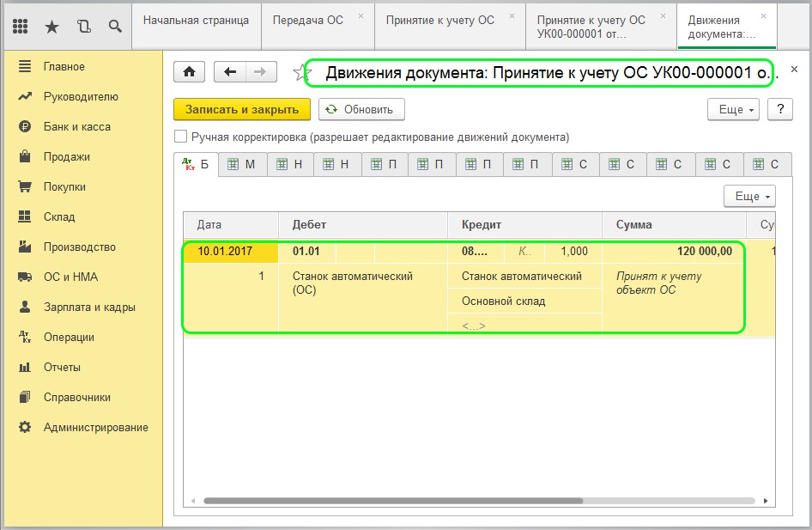Open the History icon in top toolbar
The image size is (812, 530).
83,27
